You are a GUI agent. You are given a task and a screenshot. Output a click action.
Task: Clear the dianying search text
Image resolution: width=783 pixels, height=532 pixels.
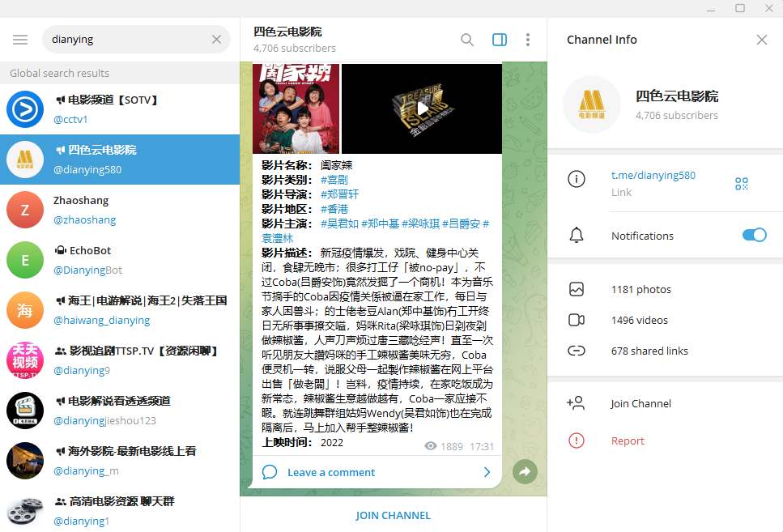click(x=216, y=40)
